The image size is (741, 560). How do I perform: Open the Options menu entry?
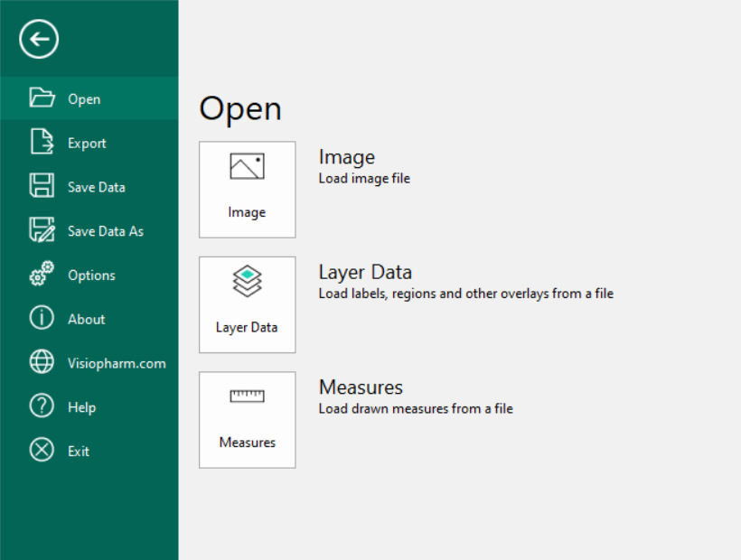click(x=89, y=275)
